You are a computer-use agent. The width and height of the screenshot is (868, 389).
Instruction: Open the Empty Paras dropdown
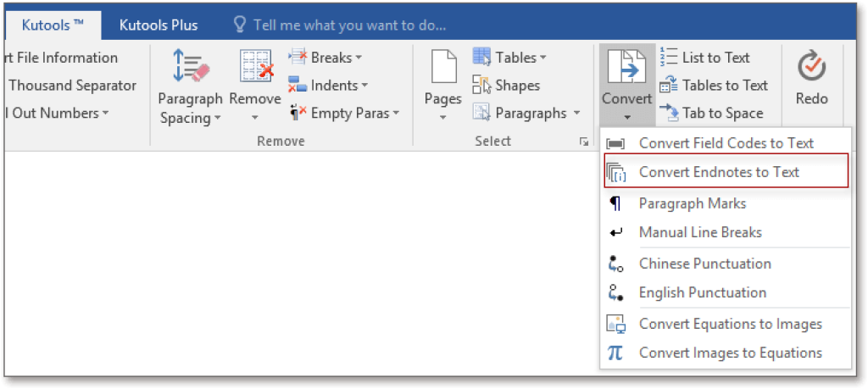pos(397,114)
